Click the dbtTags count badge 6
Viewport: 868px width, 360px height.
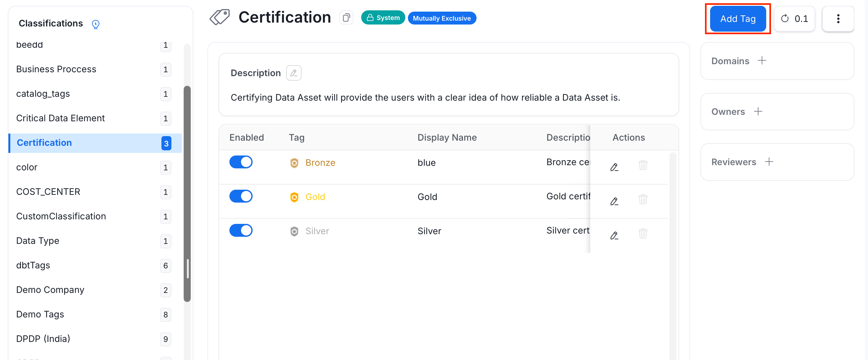[165, 265]
